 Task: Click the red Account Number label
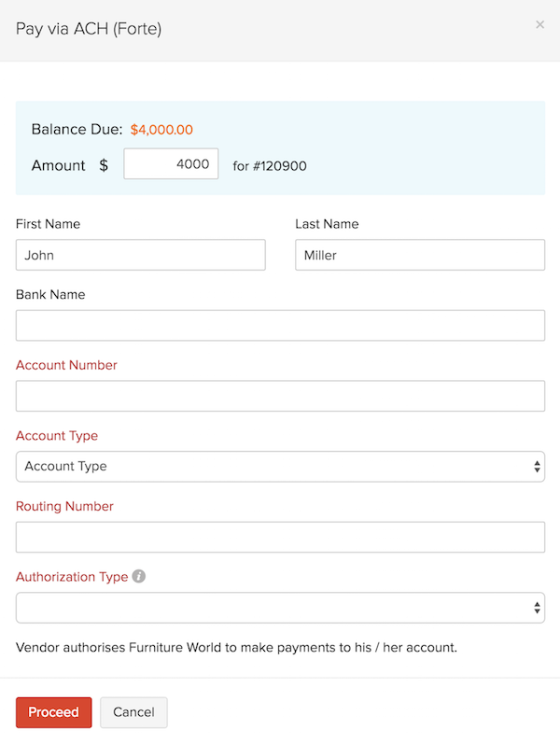coord(67,365)
